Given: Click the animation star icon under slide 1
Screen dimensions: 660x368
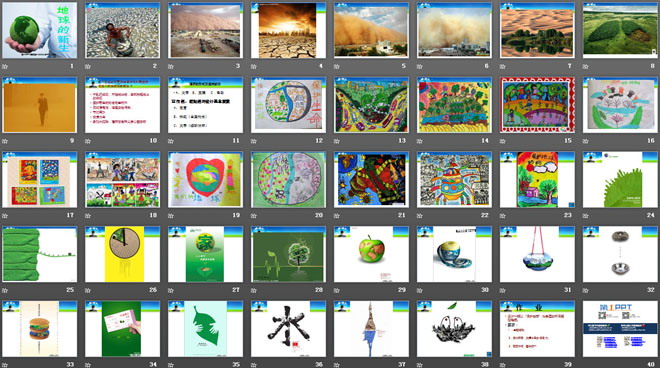Looking at the screenshot, I should click(5, 67).
